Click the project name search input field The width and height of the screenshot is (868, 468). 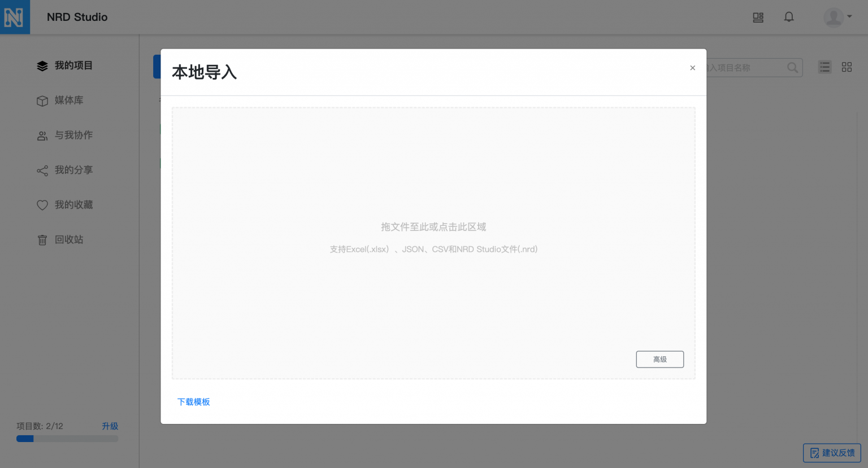752,67
